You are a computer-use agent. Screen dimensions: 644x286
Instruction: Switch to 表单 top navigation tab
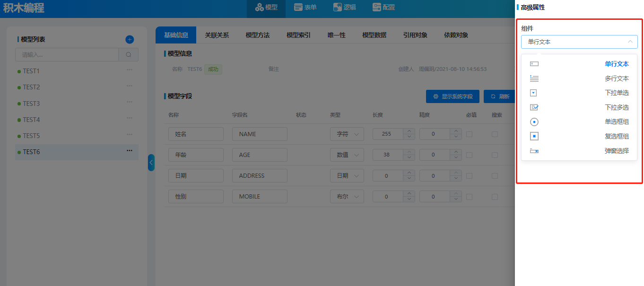[305, 8]
